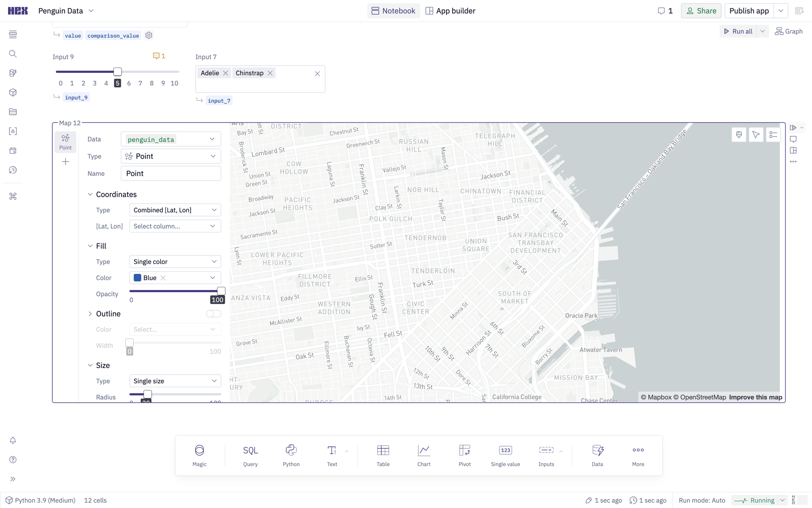Open the Graph view
This screenshot has width=812, height=508.
pyautogui.click(x=789, y=31)
